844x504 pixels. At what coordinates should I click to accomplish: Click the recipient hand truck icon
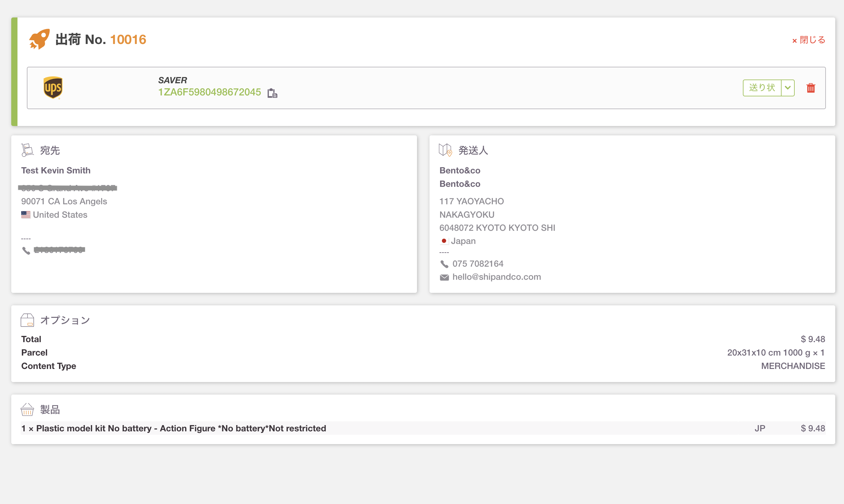[27, 150]
